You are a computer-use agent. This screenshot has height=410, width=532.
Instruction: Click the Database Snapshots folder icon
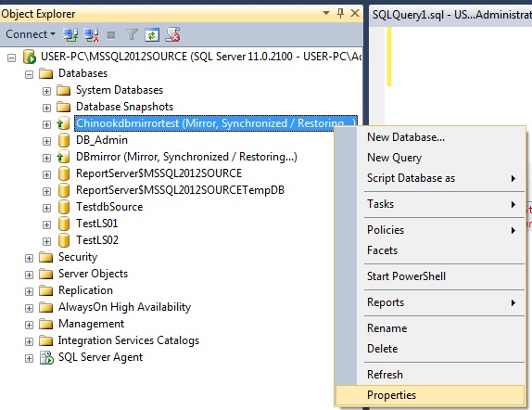(63, 107)
